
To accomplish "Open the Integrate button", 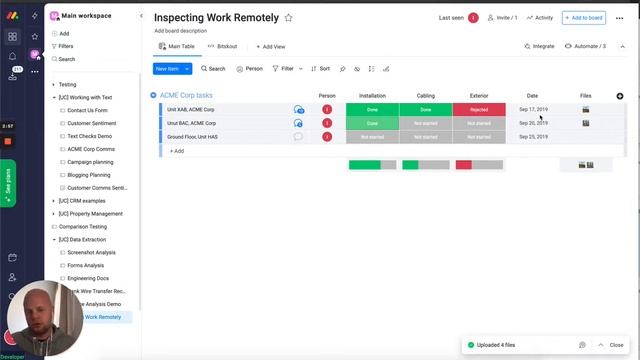I will (539, 47).
